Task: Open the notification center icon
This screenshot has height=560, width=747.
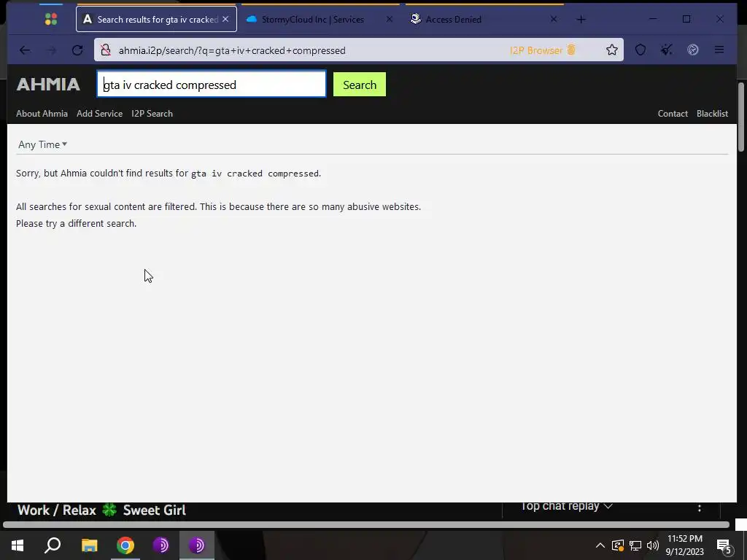Action: [724, 546]
